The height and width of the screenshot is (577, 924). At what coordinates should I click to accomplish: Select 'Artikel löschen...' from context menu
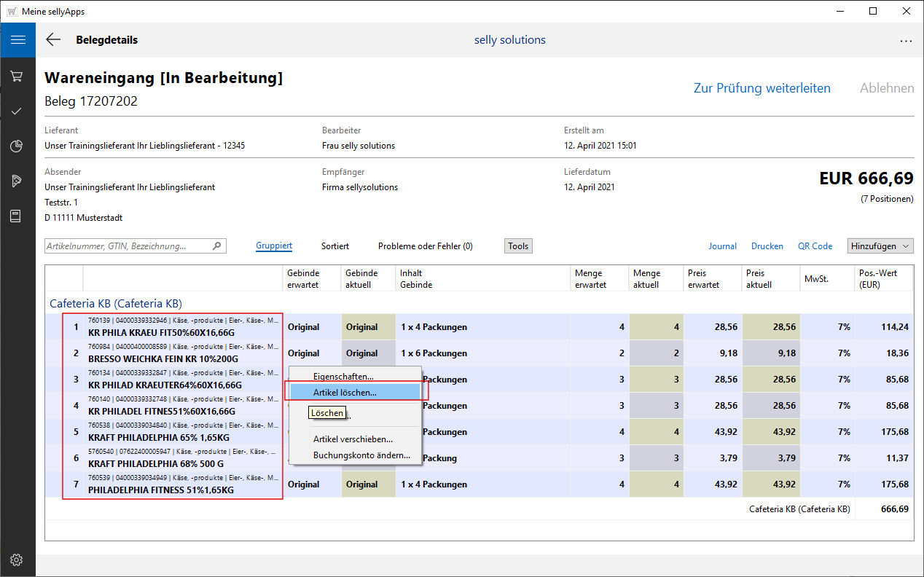[x=345, y=392]
